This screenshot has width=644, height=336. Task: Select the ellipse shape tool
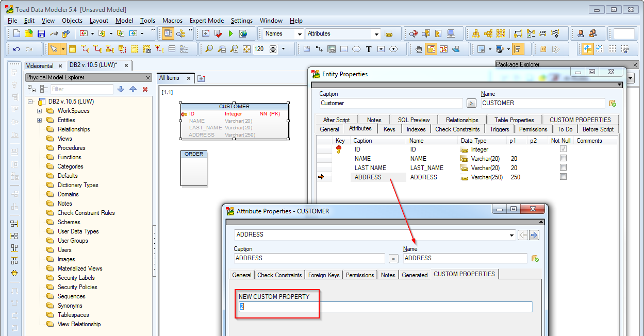pyautogui.click(x=356, y=49)
